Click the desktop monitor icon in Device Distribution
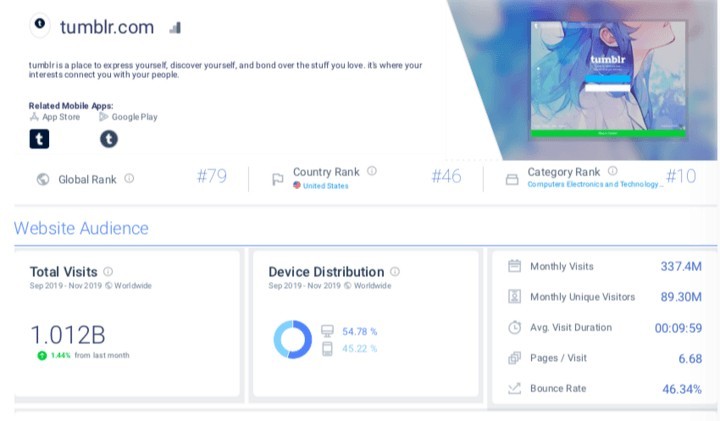720x421 pixels. (327, 331)
